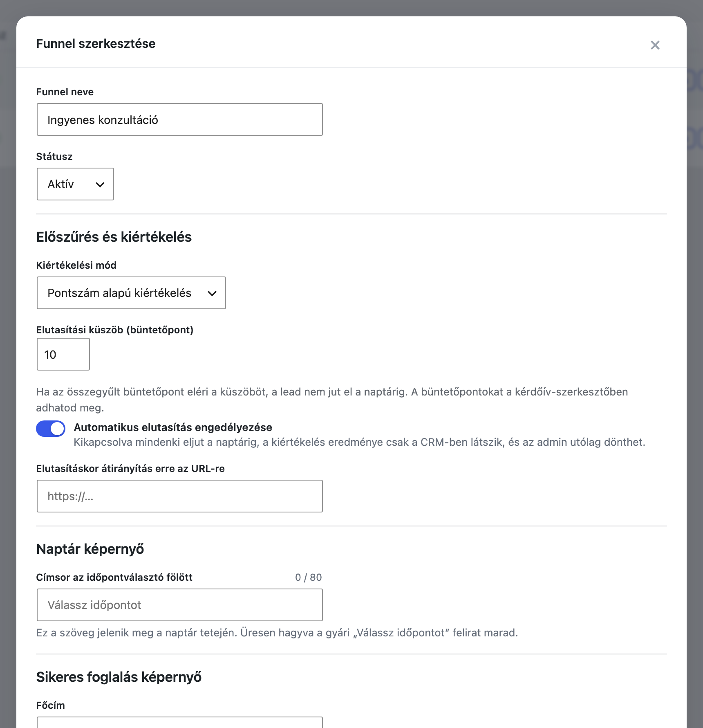Image resolution: width=703 pixels, height=728 pixels.
Task: Click the Státusz label
Action: 54,157
